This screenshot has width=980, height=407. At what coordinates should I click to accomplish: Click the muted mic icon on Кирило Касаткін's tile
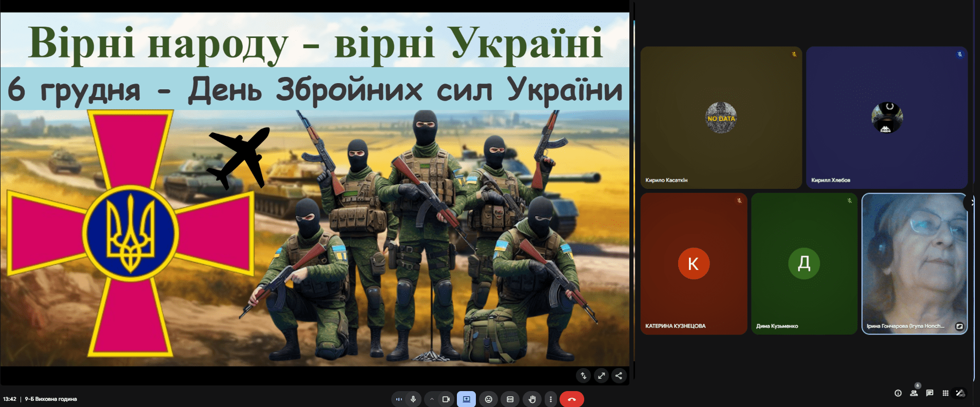[x=794, y=54]
